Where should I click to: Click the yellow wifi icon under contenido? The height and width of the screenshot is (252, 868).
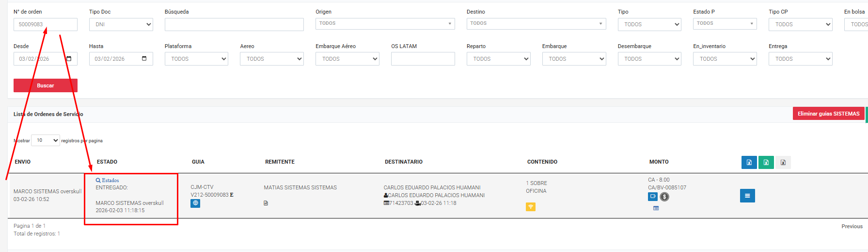pos(531,207)
